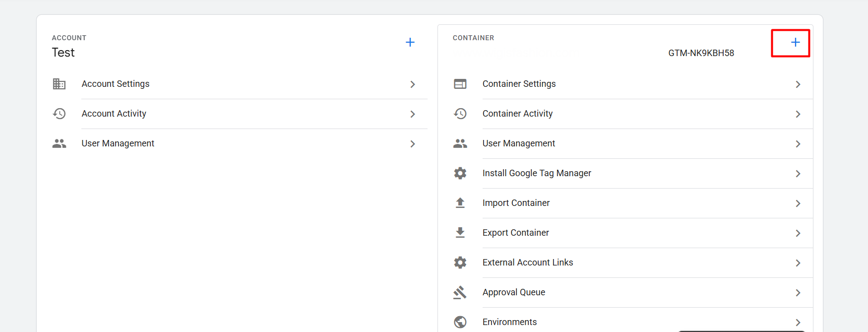Open the Install Google Tag Manager link

537,173
